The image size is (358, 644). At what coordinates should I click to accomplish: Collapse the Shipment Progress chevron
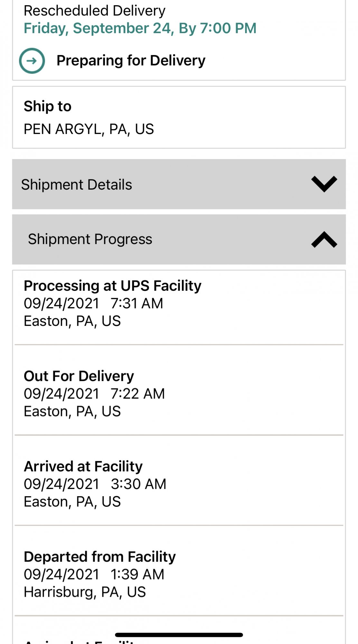click(324, 240)
